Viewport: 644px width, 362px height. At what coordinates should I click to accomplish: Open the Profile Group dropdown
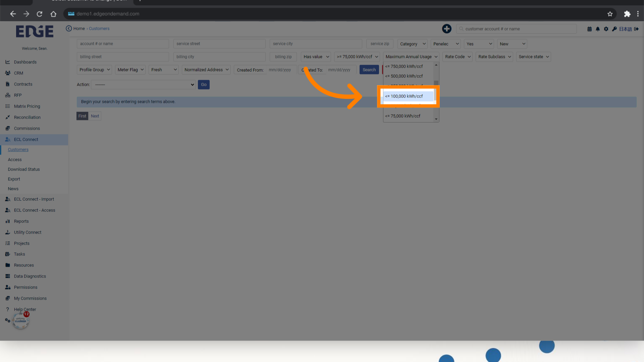coord(95,70)
